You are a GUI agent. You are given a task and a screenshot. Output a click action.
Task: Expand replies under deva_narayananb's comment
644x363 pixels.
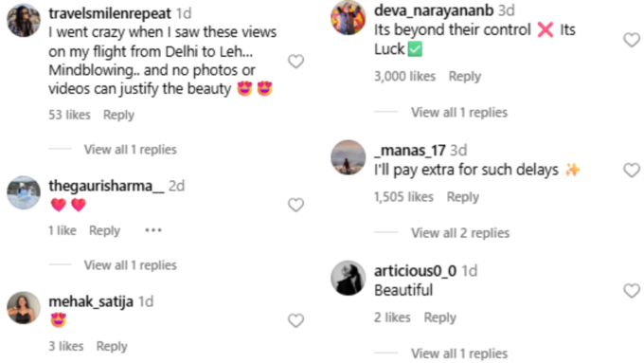click(x=459, y=112)
